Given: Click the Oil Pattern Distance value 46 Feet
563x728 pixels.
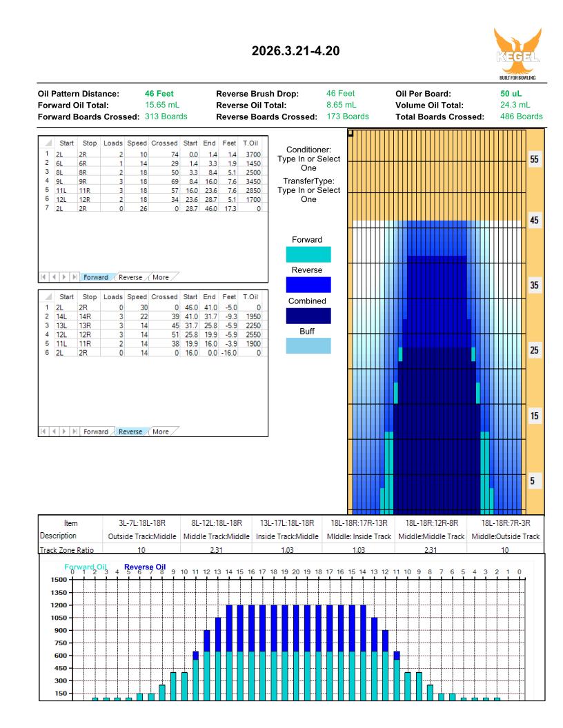Looking at the screenshot, I should [x=161, y=93].
